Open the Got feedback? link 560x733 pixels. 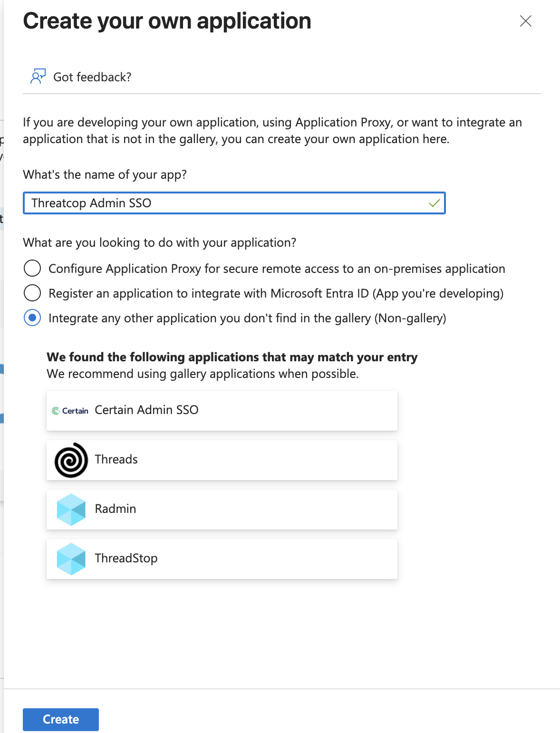(92, 77)
